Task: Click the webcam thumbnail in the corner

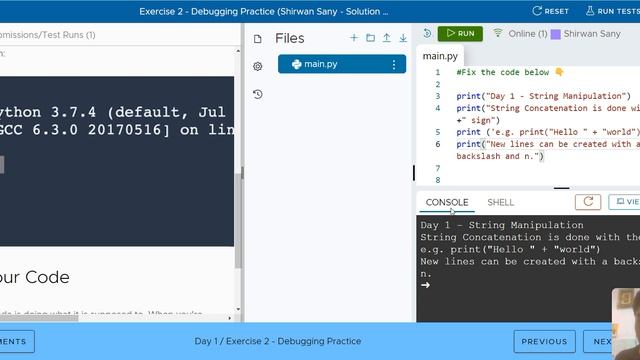Action: (626, 324)
